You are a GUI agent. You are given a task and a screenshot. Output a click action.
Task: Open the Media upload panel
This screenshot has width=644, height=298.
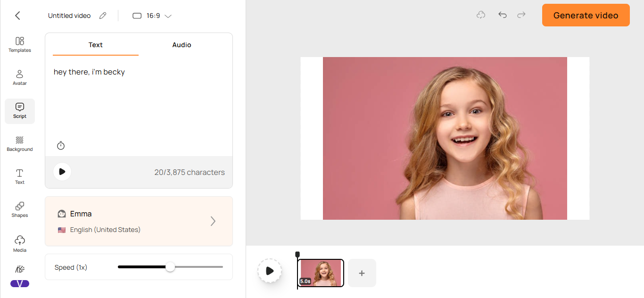tap(20, 244)
